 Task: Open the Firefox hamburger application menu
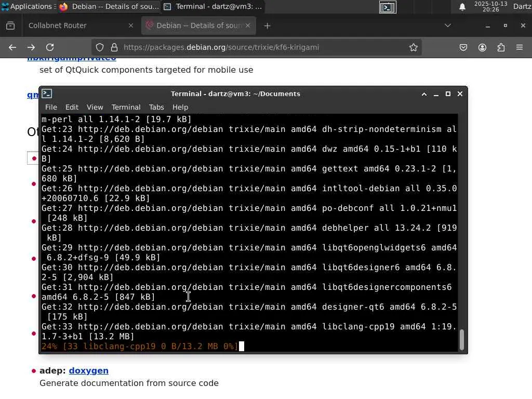(520, 47)
